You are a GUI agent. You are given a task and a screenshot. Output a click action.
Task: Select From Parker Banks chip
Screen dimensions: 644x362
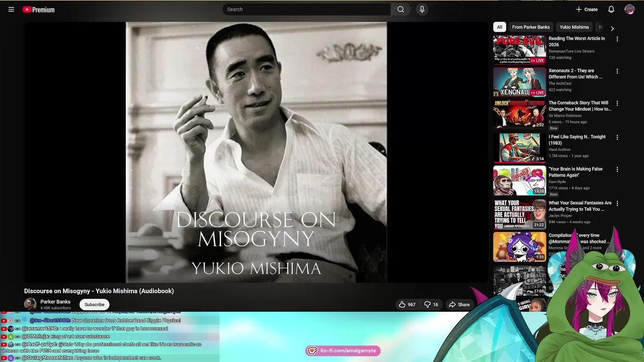click(x=531, y=27)
